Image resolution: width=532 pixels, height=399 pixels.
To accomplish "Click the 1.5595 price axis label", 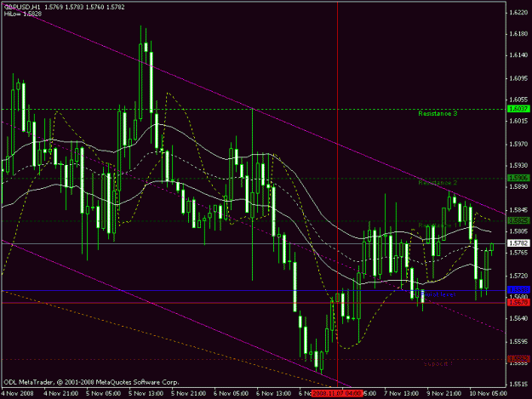I will pos(518,342).
